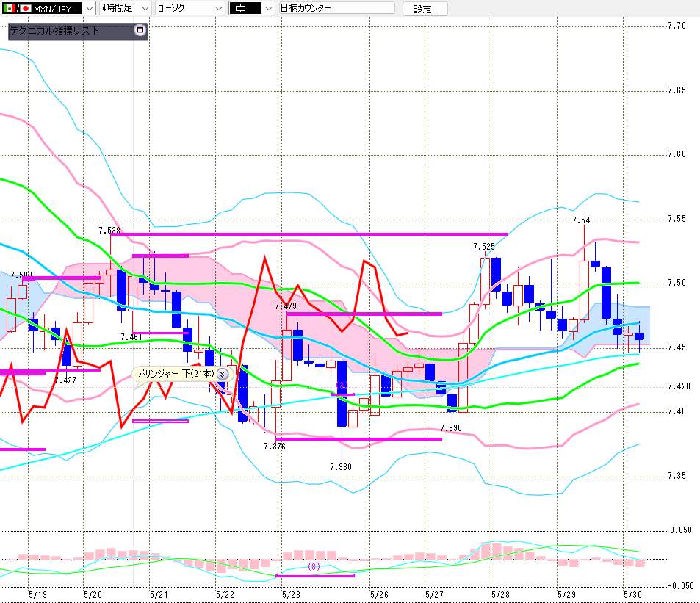Click the 7.55 price axis value
This screenshot has width=700, height=603.
[676, 219]
